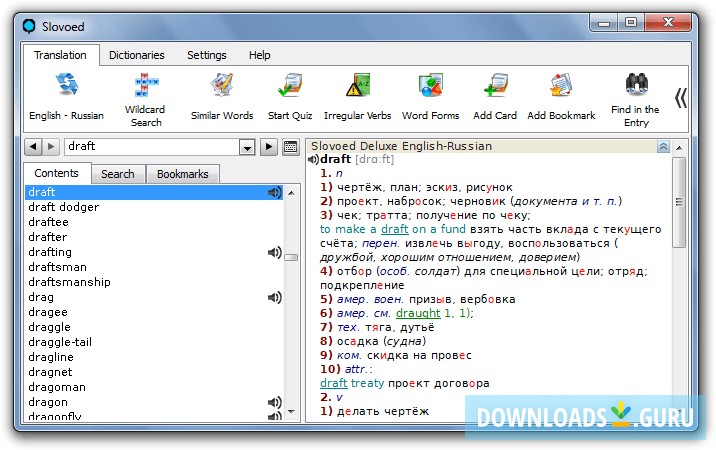Play pronunciation for 'drafting'

274,252
